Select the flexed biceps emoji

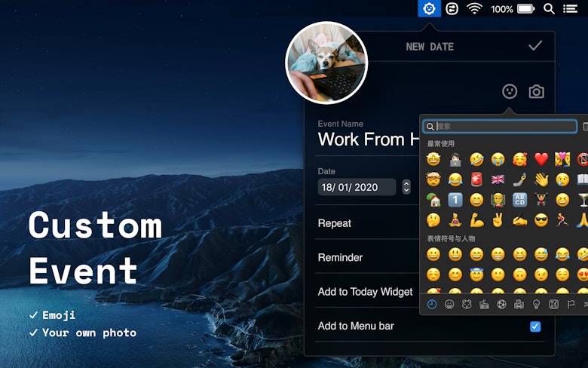(x=476, y=220)
